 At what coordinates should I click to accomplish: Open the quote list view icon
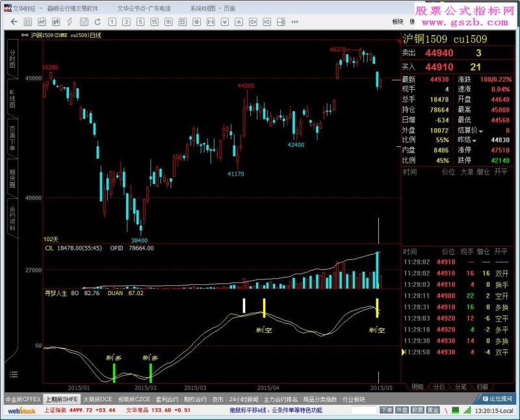pos(28,22)
